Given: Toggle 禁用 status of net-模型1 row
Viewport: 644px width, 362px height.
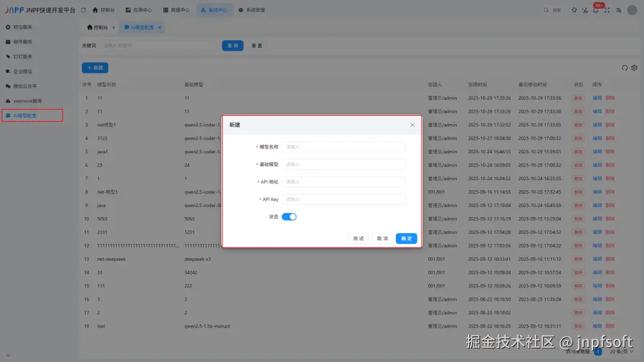Looking at the screenshot, I should (x=577, y=191).
